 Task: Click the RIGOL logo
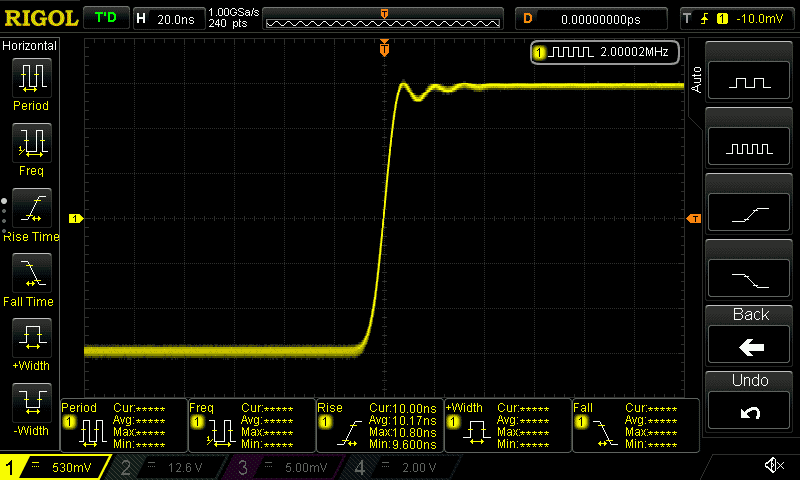[41, 19]
